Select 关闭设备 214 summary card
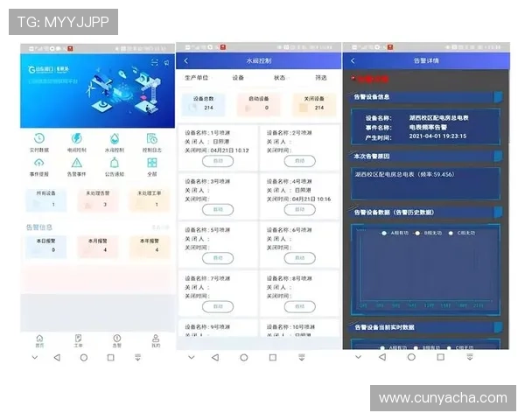Image resolution: width=525 pixels, height=420 pixels. coord(314,104)
